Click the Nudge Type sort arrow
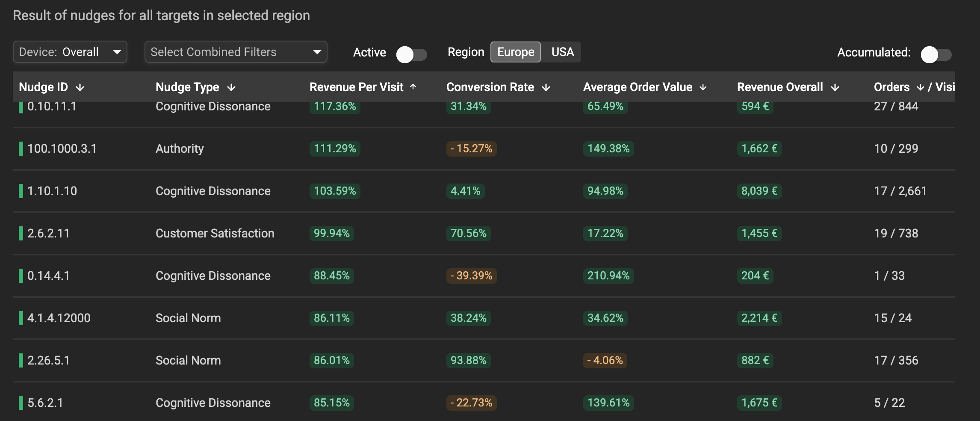The width and height of the screenshot is (980, 421). point(231,87)
